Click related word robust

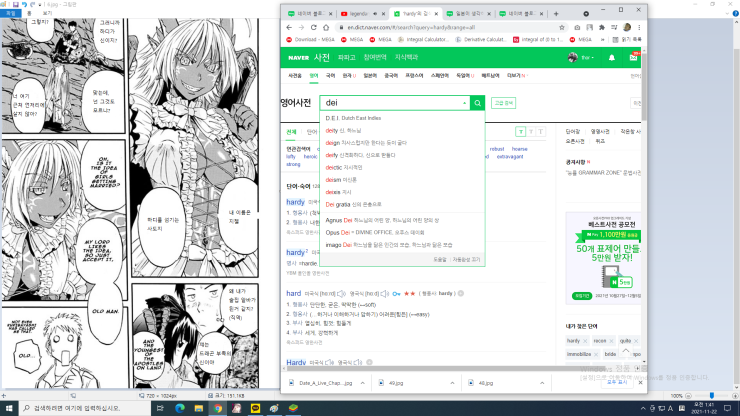(x=497, y=149)
